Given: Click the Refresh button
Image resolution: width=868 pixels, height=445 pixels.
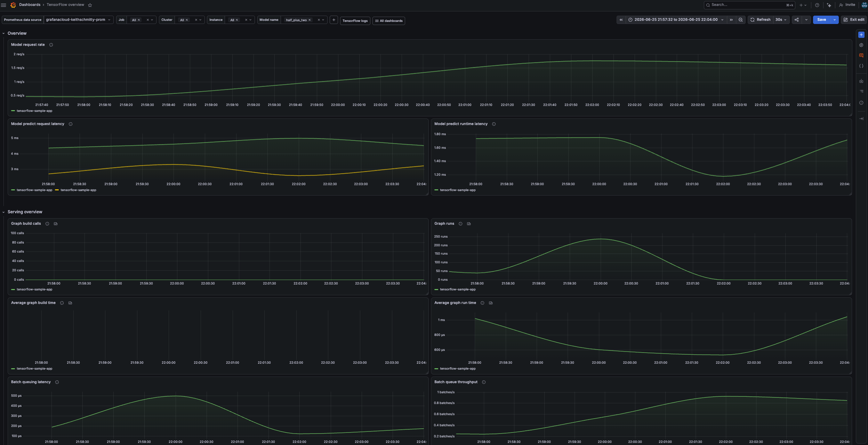Looking at the screenshot, I should [761, 20].
